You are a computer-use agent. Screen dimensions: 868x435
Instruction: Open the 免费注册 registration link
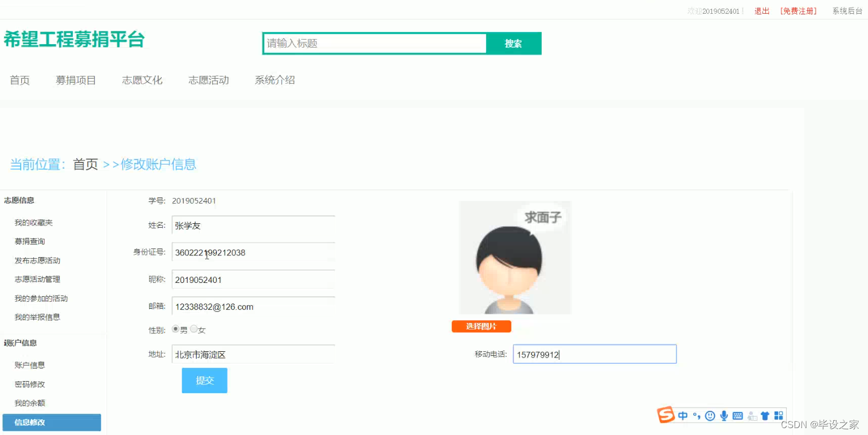(799, 10)
